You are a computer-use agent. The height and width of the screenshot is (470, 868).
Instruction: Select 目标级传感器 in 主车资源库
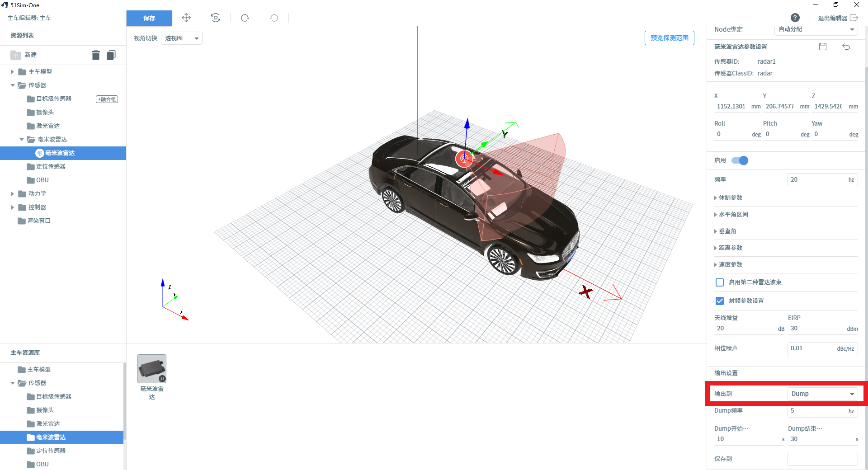click(x=54, y=397)
